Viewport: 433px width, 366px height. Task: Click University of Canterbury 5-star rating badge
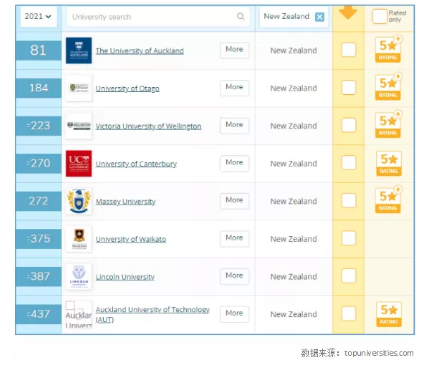pyautogui.click(x=389, y=163)
